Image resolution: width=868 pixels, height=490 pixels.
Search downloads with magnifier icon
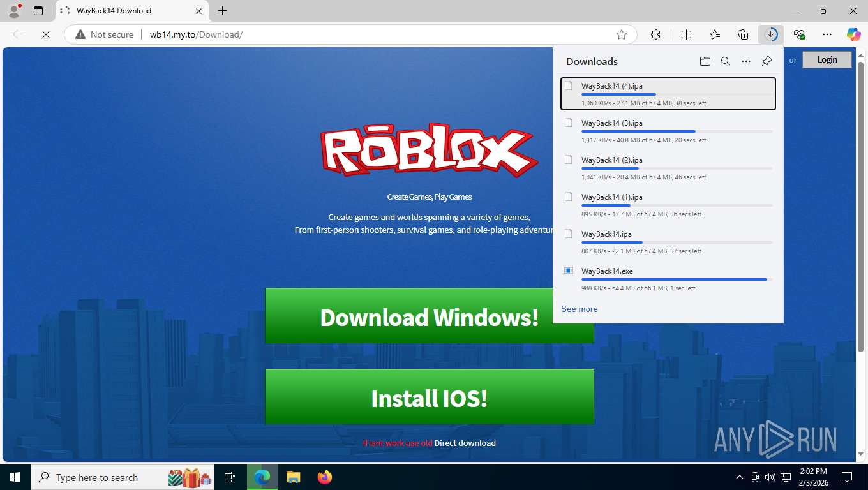pyautogui.click(x=725, y=61)
